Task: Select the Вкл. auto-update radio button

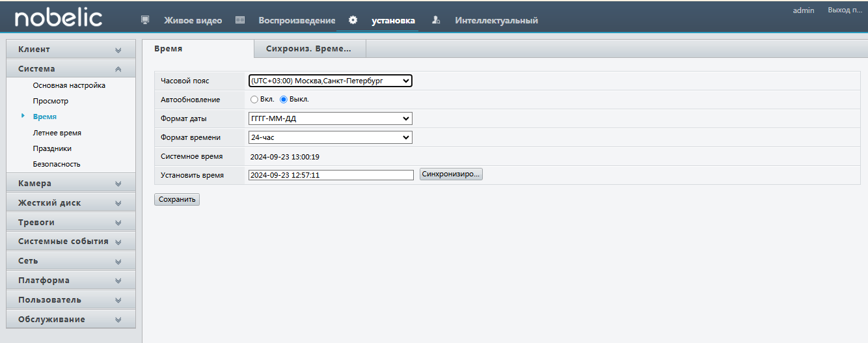Action: (254, 100)
